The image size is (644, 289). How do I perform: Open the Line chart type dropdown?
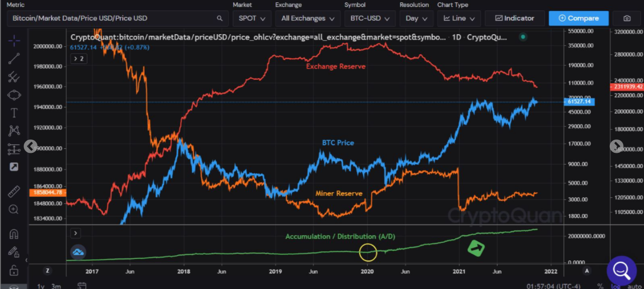pyautogui.click(x=459, y=18)
